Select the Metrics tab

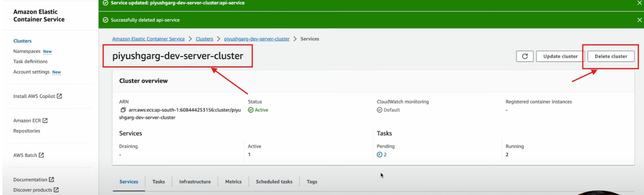[233, 182]
